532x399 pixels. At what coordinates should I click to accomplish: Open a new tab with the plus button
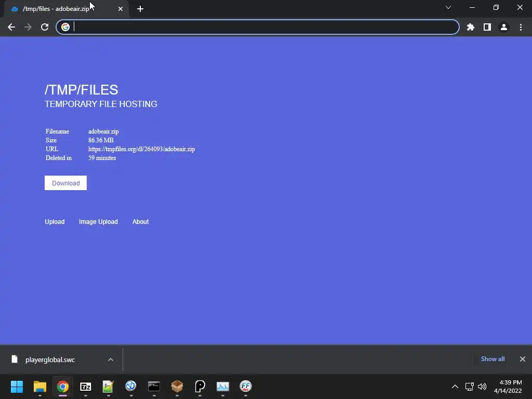pyautogui.click(x=140, y=9)
